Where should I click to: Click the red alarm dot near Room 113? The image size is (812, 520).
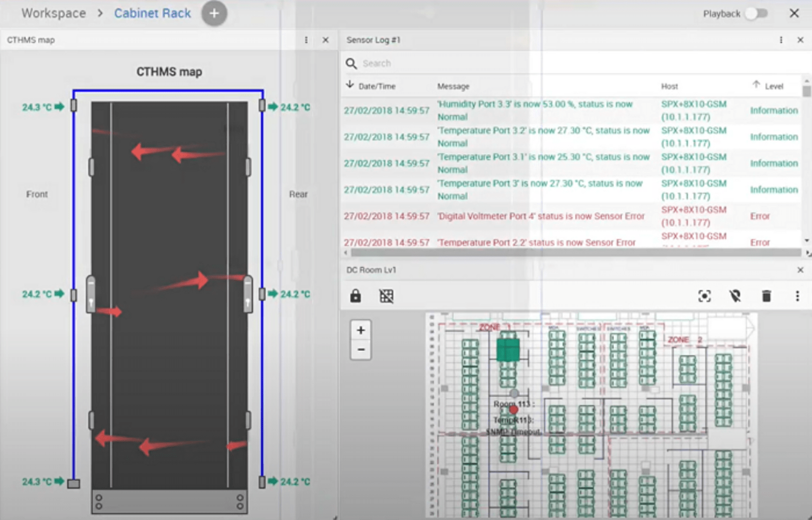click(x=513, y=409)
